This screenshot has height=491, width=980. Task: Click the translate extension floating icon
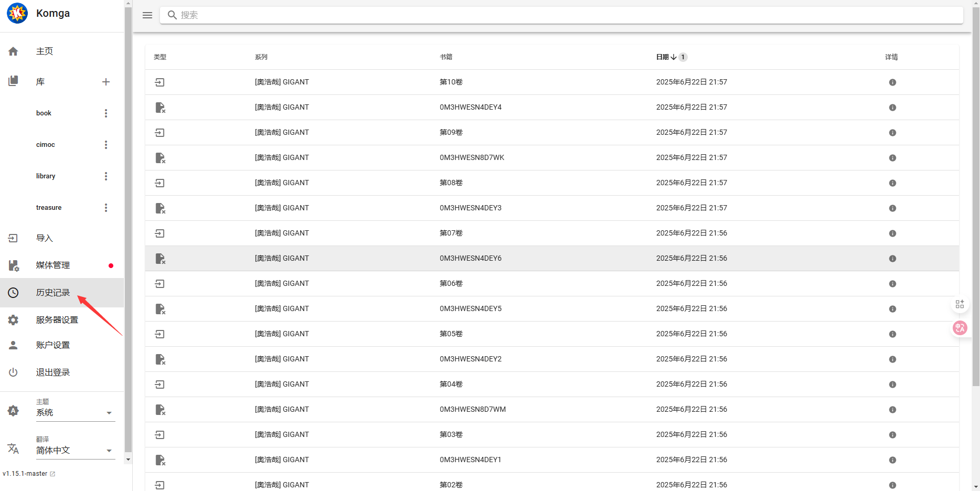[960, 328]
